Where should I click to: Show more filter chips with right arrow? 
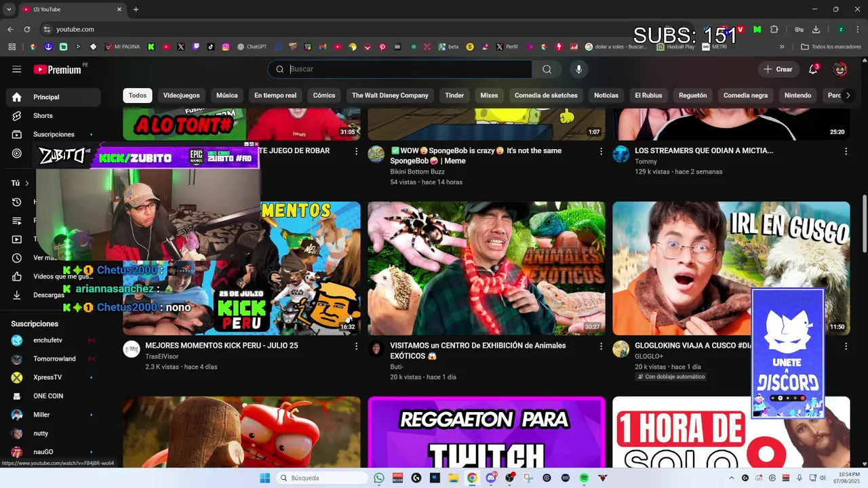pyautogui.click(x=847, y=96)
